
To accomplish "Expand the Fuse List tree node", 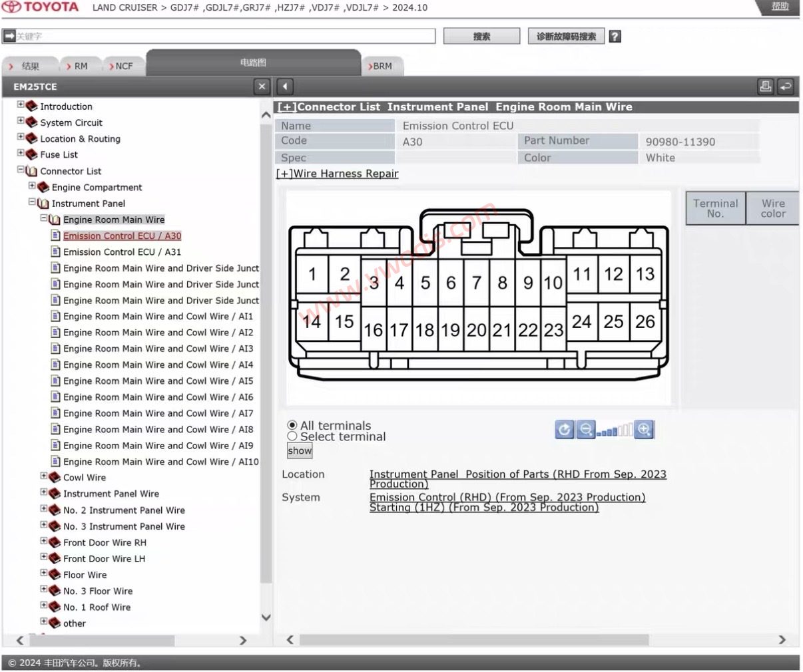I will [x=21, y=153].
